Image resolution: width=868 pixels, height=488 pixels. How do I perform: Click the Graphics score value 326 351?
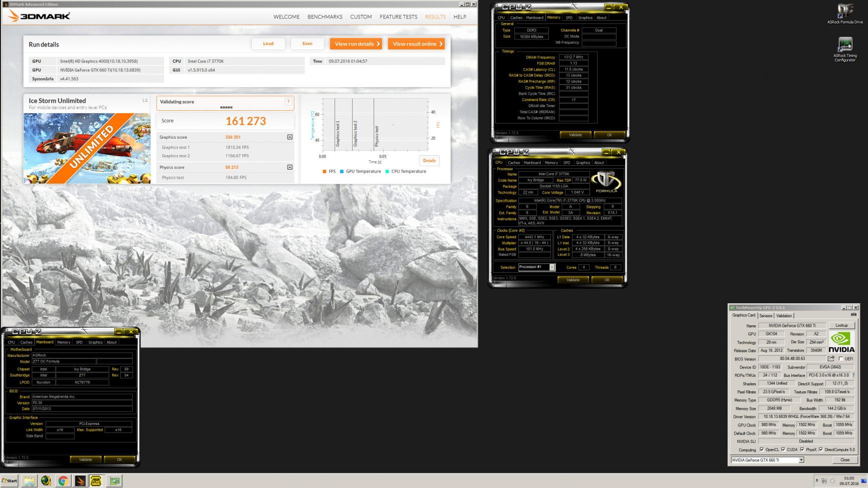point(233,137)
